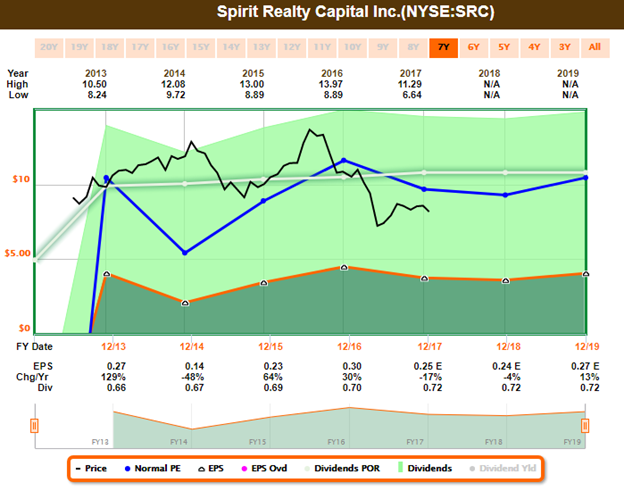This screenshot has width=624, height=491.
Task: Select the 8Y range tab
Action: [413, 48]
